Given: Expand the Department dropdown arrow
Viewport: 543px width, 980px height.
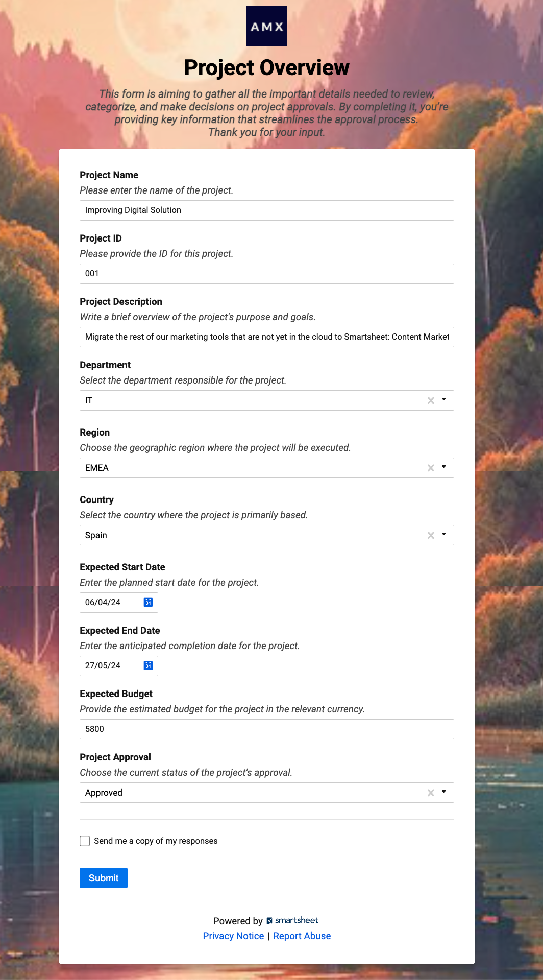Looking at the screenshot, I should 444,400.
